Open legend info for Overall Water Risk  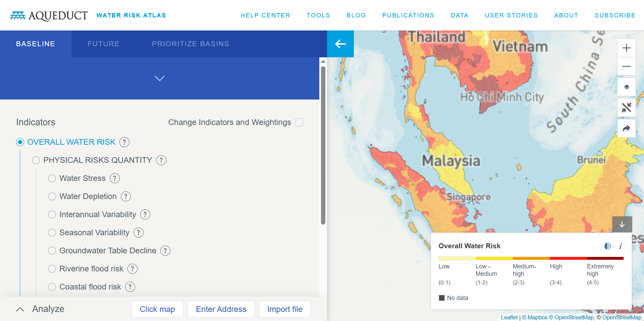pos(621,246)
